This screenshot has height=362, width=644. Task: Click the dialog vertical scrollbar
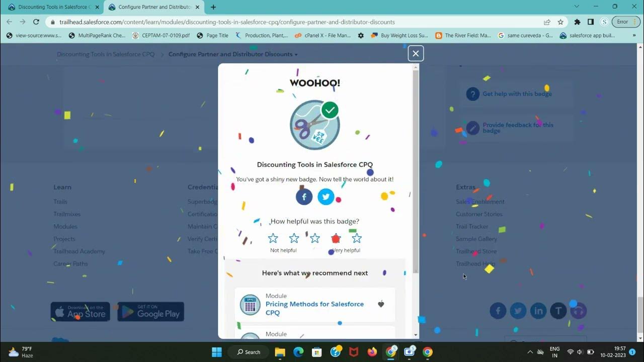[x=416, y=171]
